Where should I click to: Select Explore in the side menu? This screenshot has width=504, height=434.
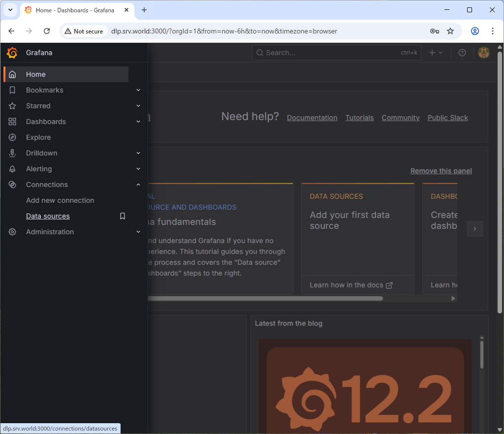[38, 137]
